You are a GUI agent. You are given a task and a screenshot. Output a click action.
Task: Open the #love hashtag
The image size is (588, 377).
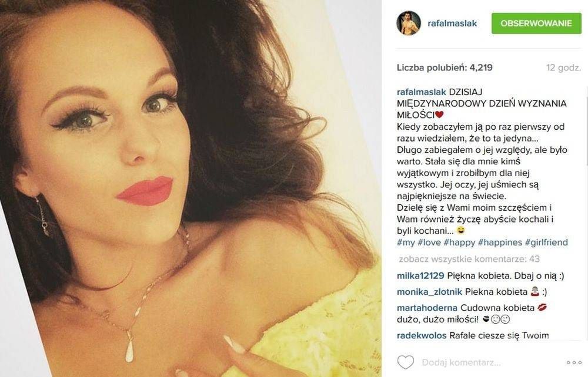pos(429,243)
